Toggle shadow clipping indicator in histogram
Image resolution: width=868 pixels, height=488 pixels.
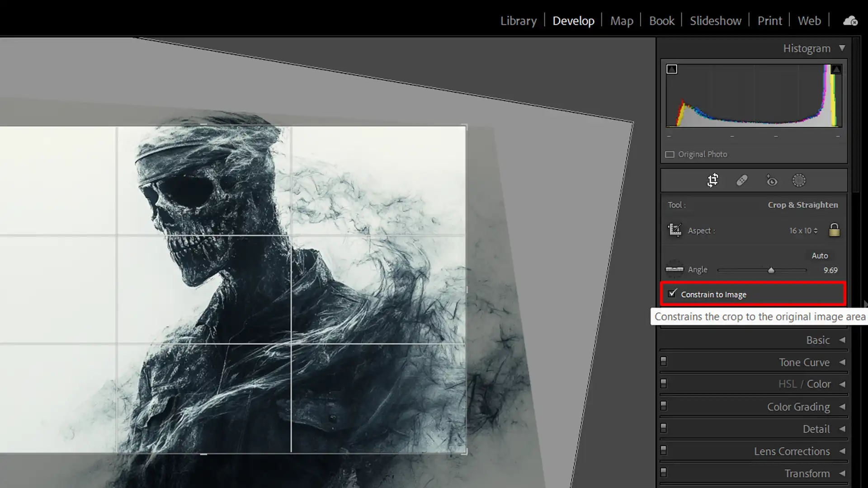pos(672,69)
